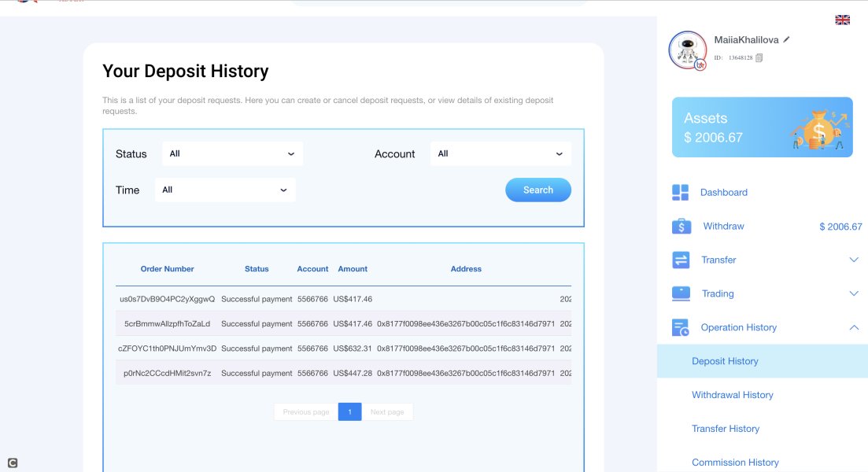The width and height of the screenshot is (868, 472).
Task: Click the US$632.31 amount cell
Action: click(353, 348)
